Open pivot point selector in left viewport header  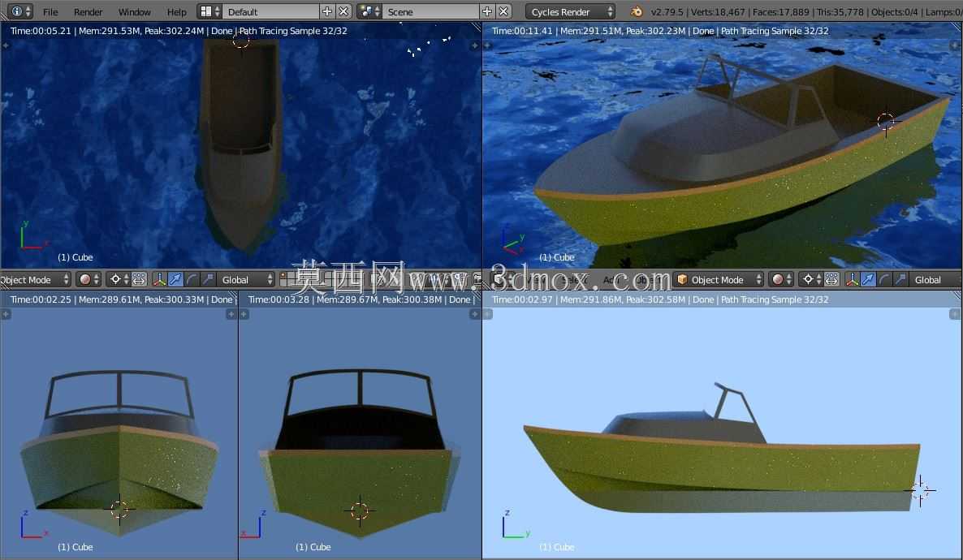coord(118,279)
